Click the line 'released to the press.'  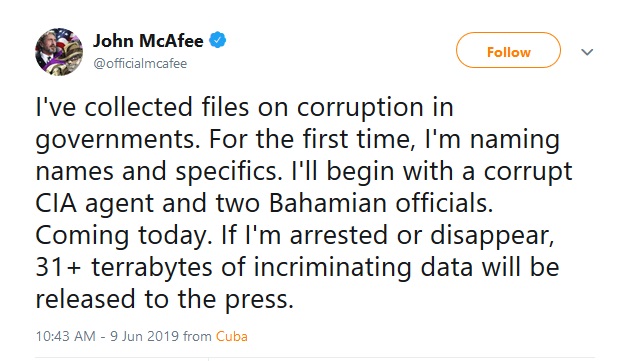coord(165,300)
